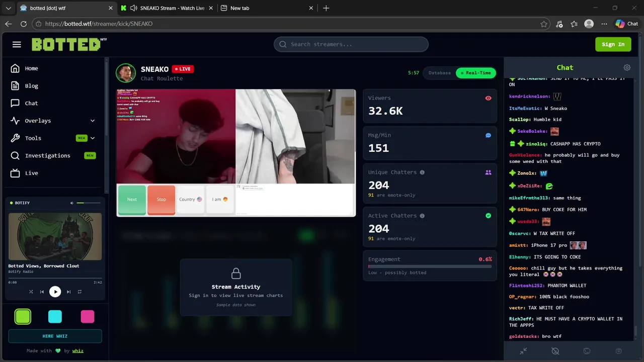This screenshot has width=644, height=362.
Task: Select the pink theme swatch
Action: click(x=88, y=317)
